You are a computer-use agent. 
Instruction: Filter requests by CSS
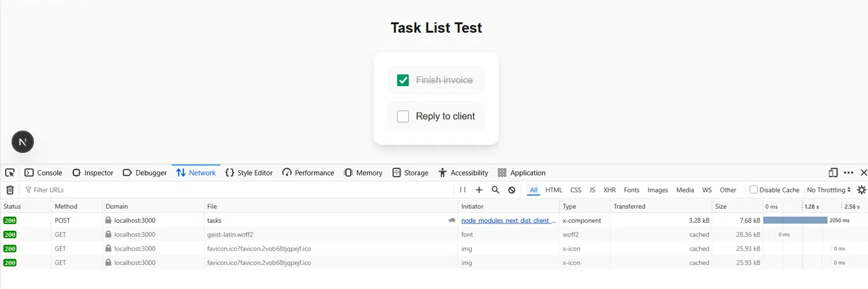(576, 190)
